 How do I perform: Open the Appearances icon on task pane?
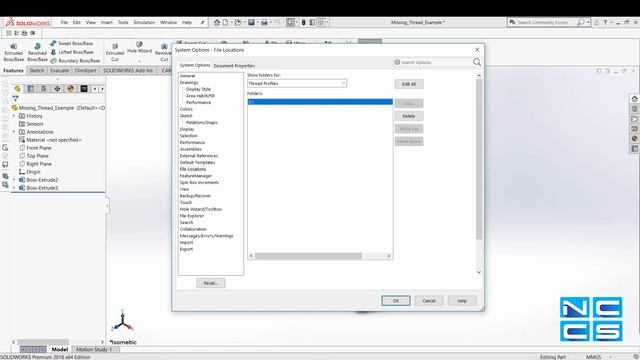pyautogui.click(x=634, y=139)
